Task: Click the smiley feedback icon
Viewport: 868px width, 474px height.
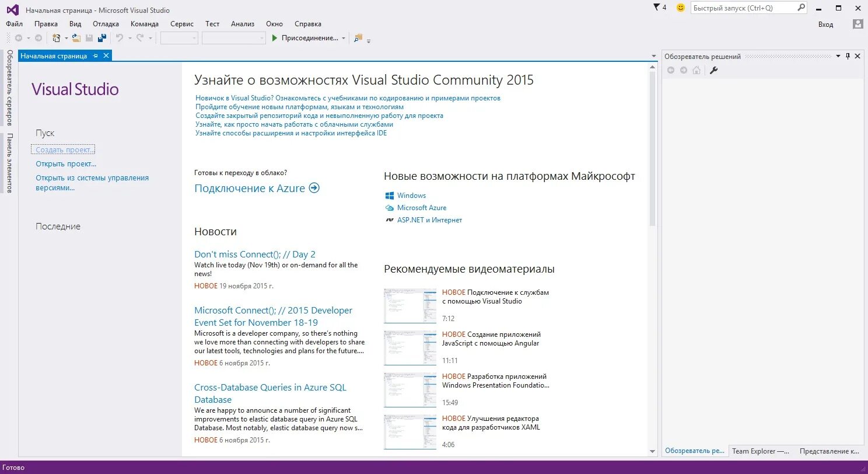Action: click(680, 8)
